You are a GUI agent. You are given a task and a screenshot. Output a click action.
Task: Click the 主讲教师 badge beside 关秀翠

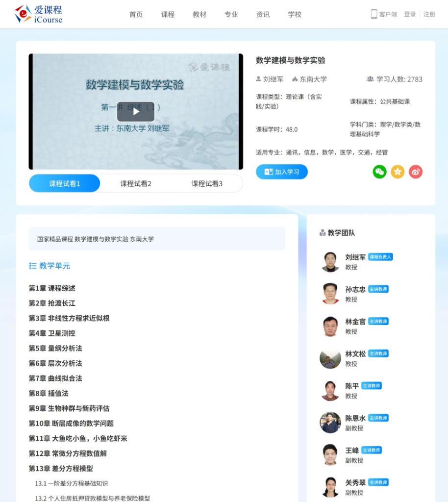click(378, 482)
